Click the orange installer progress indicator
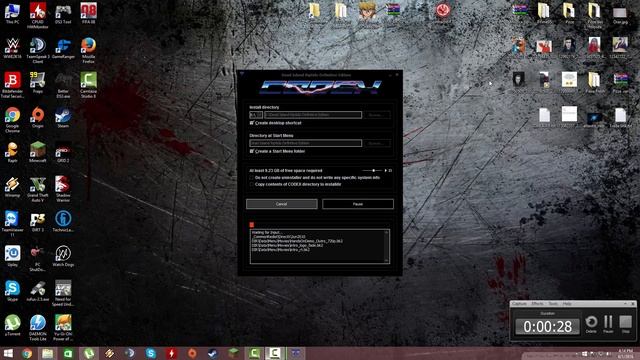The width and height of the screenshot is (640, 360). coord(251,224)
